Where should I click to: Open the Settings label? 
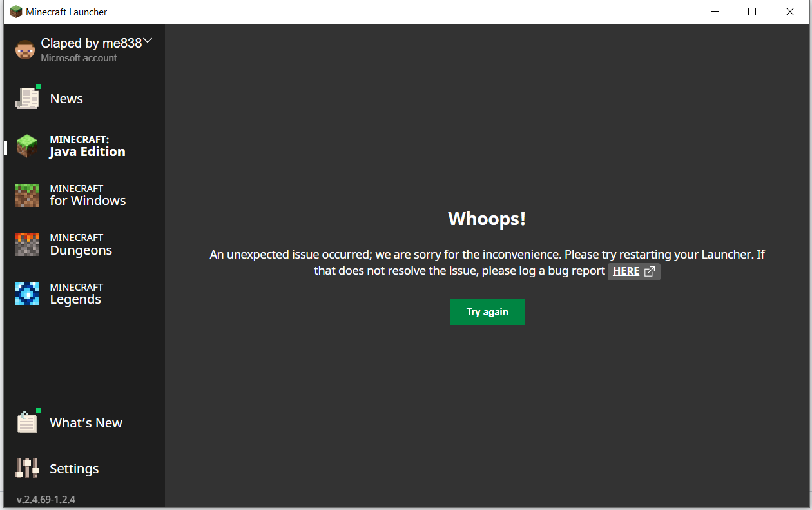tap(74, 469)
